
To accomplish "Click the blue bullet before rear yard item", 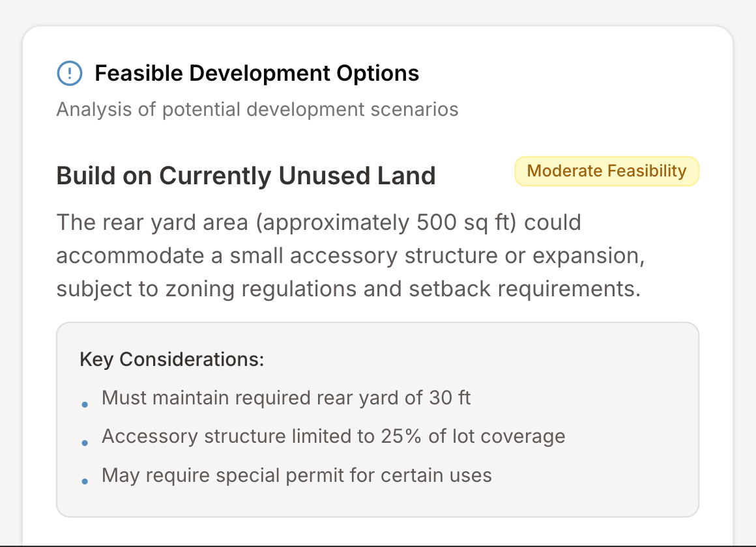I will pyautogui.click(x=85, y=404).
